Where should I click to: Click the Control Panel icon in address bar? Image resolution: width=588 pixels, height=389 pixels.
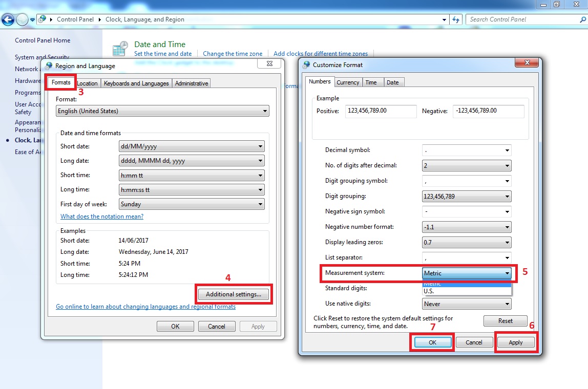(43, 19)
